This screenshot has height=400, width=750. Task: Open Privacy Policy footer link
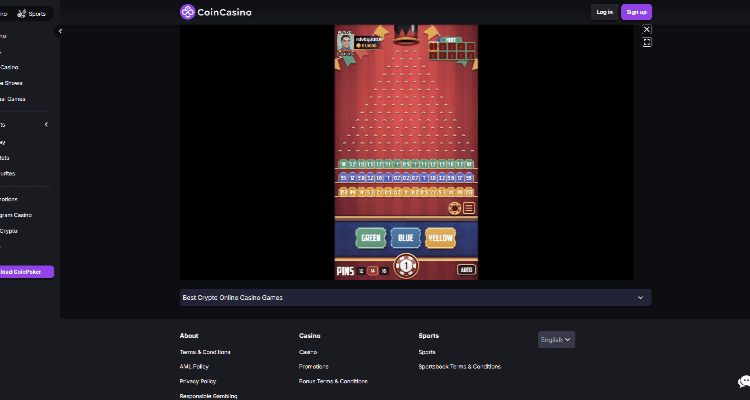tap(198, 381)
